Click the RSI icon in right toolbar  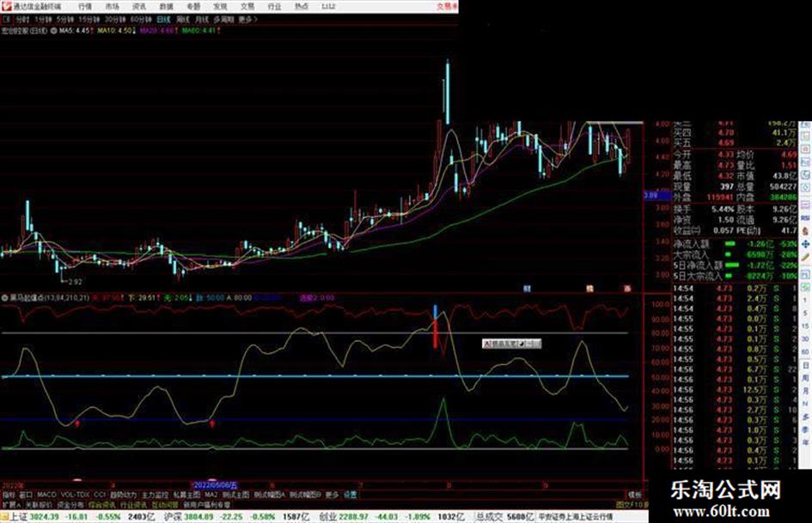click(805, 218)
